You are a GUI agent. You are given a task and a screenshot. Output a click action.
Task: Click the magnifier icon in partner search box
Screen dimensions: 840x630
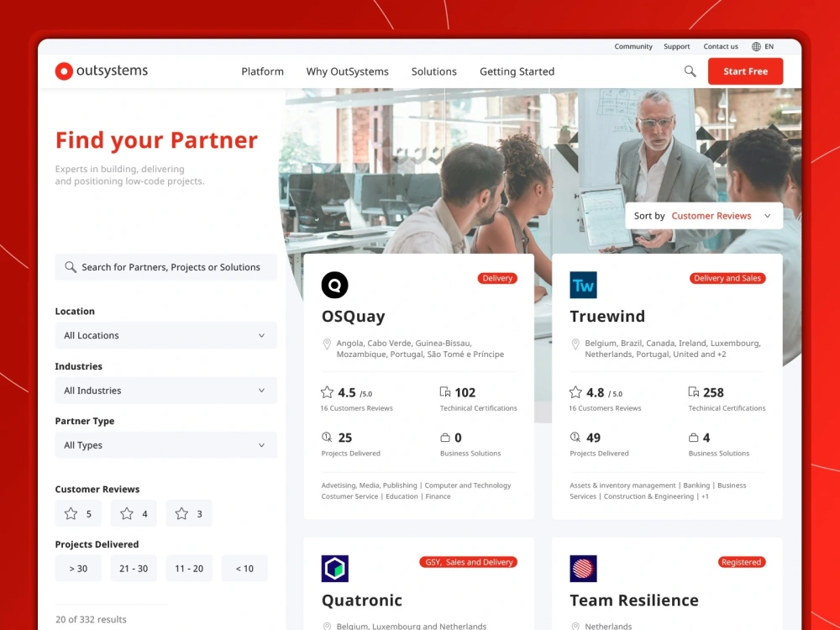click(x=71, y=267)
